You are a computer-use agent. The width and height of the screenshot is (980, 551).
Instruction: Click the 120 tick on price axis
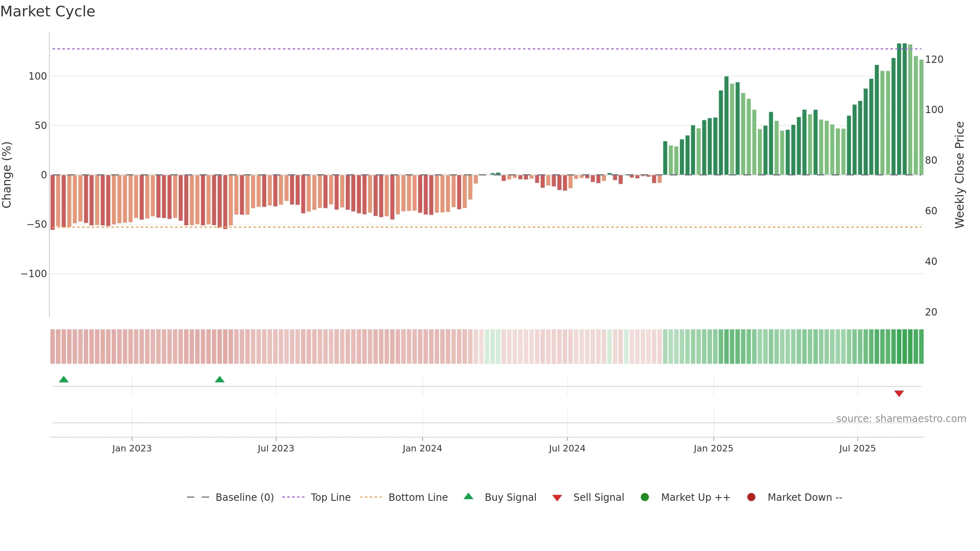point(934,60)
